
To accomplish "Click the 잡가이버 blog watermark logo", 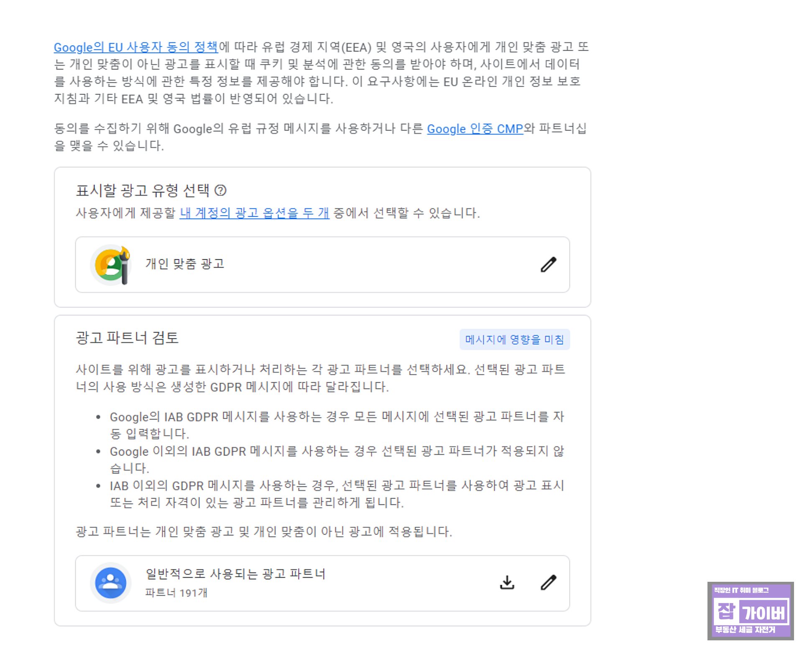I will point(750,611).
